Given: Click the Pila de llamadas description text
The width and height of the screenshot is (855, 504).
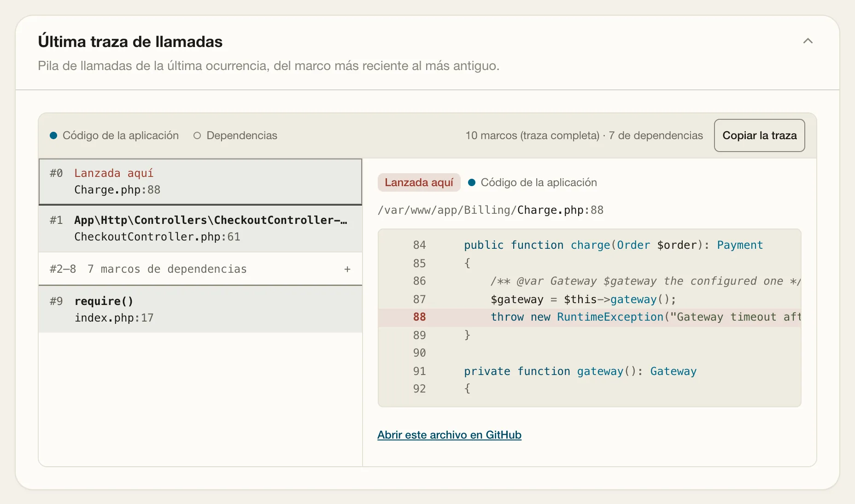Looking at the screenshot, I should point(269,66).
